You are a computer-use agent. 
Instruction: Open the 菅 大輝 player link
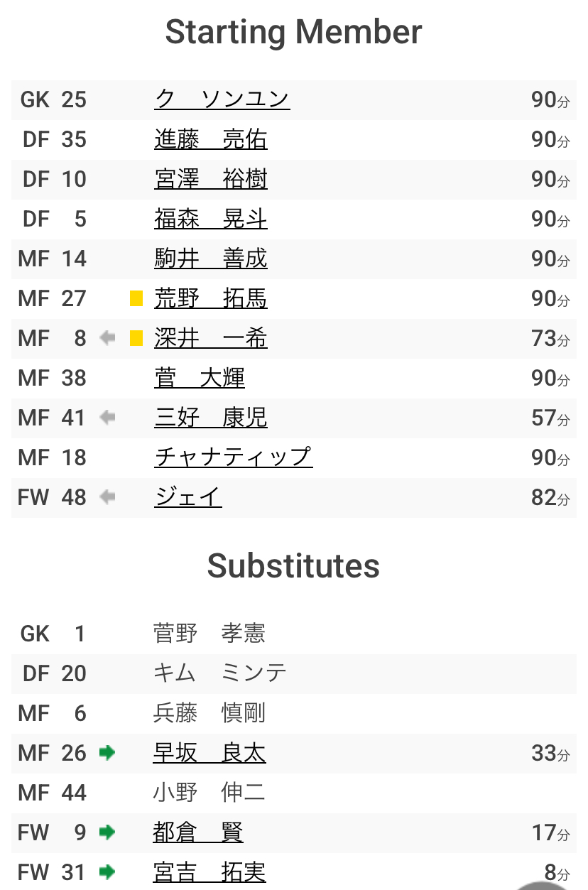(199, 378)
